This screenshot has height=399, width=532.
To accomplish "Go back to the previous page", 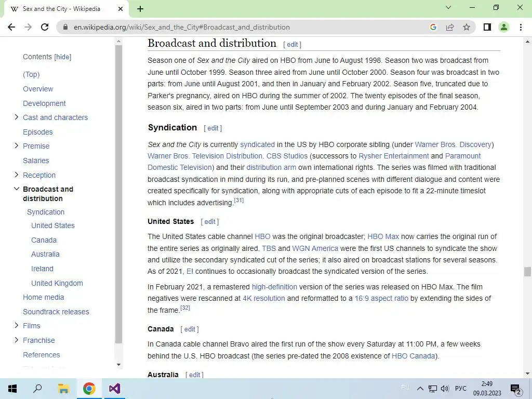I will pyautogui.click(x=11, y=27).
